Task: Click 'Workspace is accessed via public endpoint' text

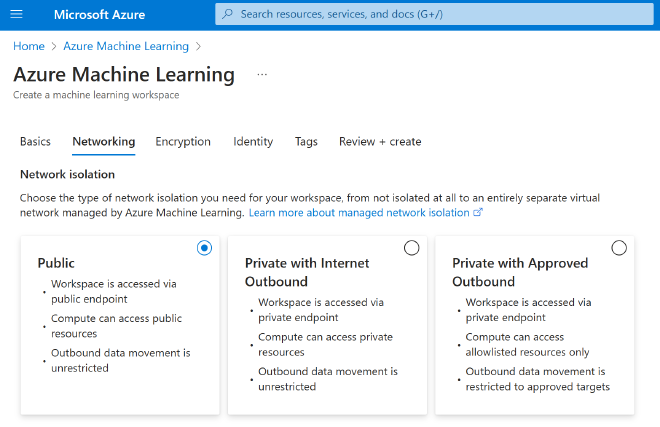Action: point(114,291)
